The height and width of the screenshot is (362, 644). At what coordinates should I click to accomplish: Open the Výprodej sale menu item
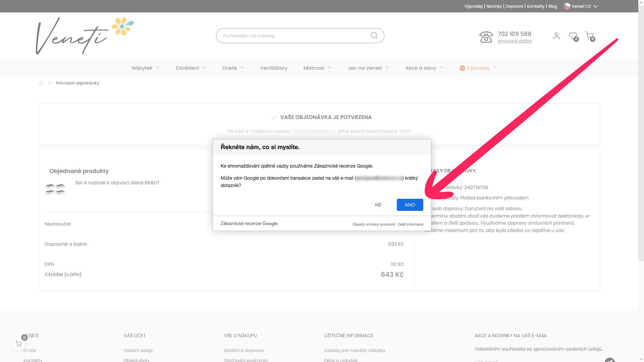pos(477,68)
